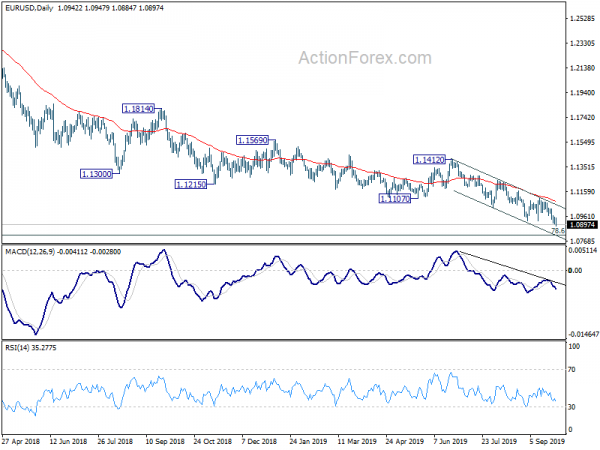This screenshot has width=600, height=450.
Task: Click the 1.07685 price axis value
Action: (582, 241)
